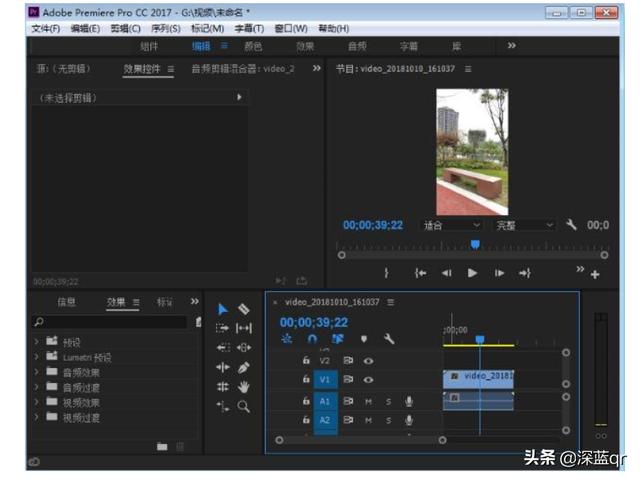Expand the Lumetri 预设 folder

37,357
